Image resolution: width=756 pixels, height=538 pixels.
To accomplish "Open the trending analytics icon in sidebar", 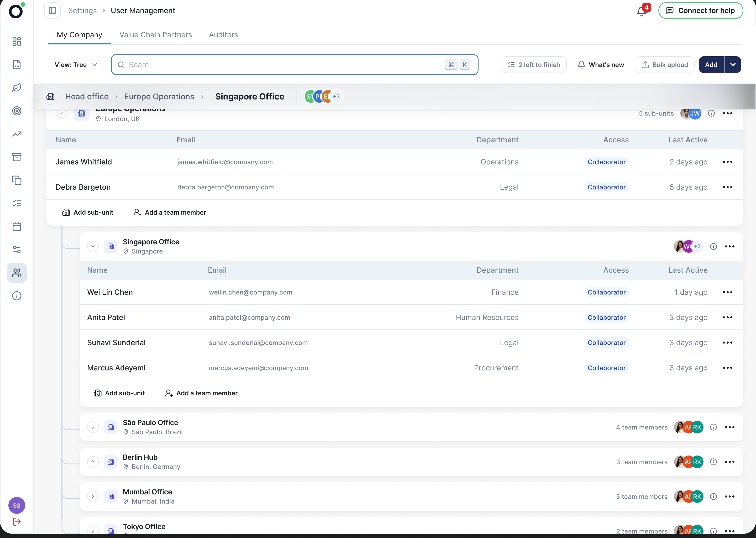I will click(x=17, y=134).
